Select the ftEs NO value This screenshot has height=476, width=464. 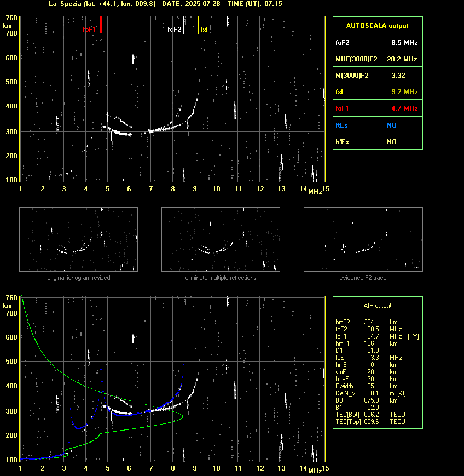pyautogui.click(x=392, y=125)
